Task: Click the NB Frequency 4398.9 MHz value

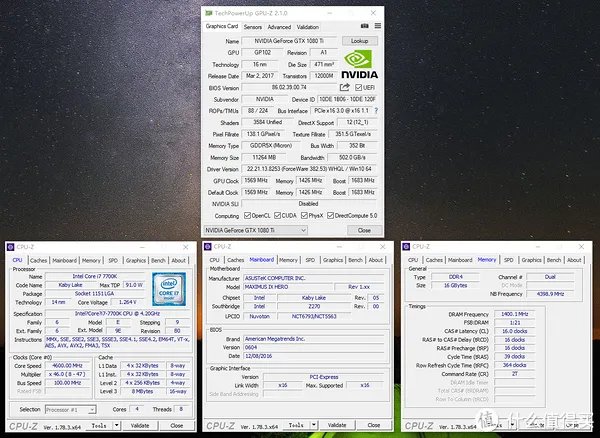Action: (550, 294)
